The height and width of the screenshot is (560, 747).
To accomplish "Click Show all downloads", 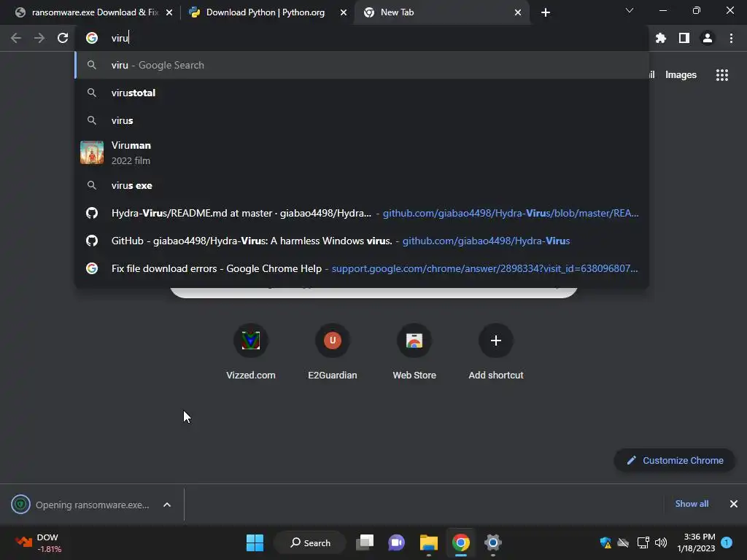I will pyautogui.click(x=692, y=504).
